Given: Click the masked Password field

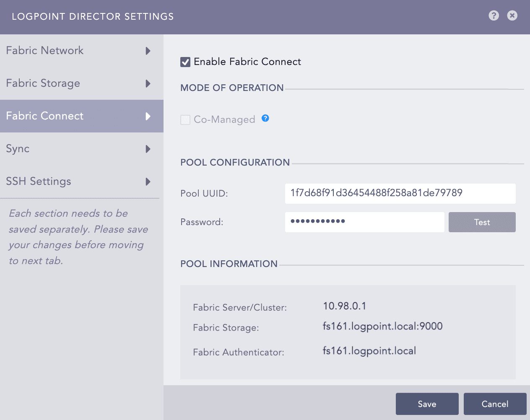Looking at the screenshot, I should tap(364, 222).
